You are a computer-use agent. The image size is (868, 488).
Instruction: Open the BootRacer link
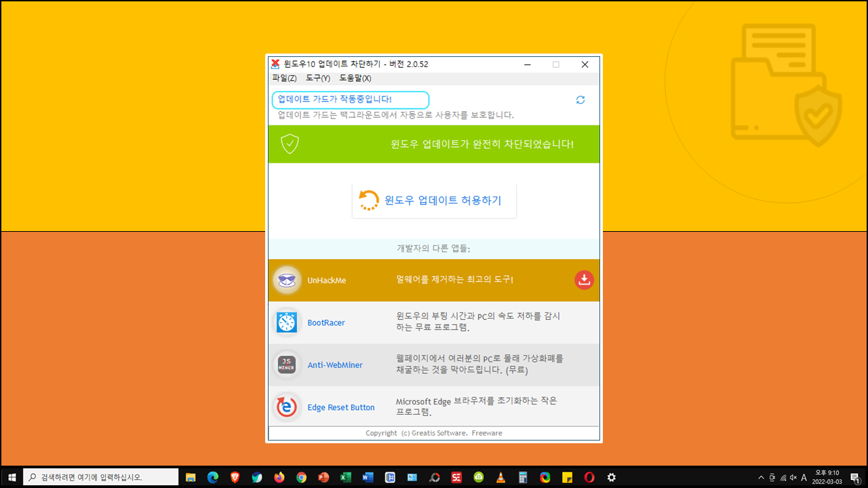[x=326, y=323]
